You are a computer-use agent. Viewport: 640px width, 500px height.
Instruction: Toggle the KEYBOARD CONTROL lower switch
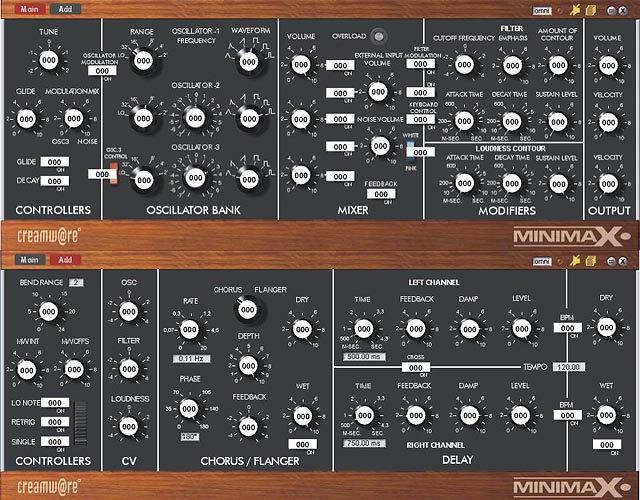pyautogui.click(x=420, y=119)
